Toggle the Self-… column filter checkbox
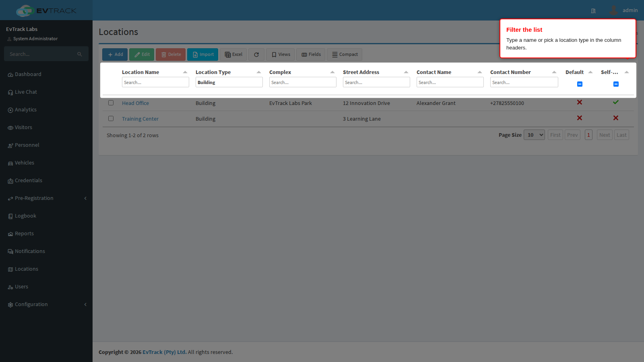This screenshot has height=362, width=644. (x=616, y=84)
